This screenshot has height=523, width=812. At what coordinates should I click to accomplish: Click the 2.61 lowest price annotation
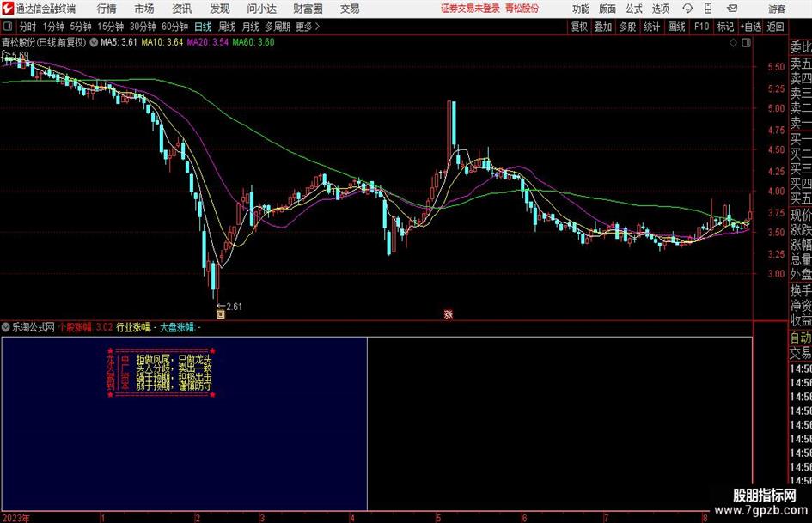pyautogui.click(x=230, y=306)
